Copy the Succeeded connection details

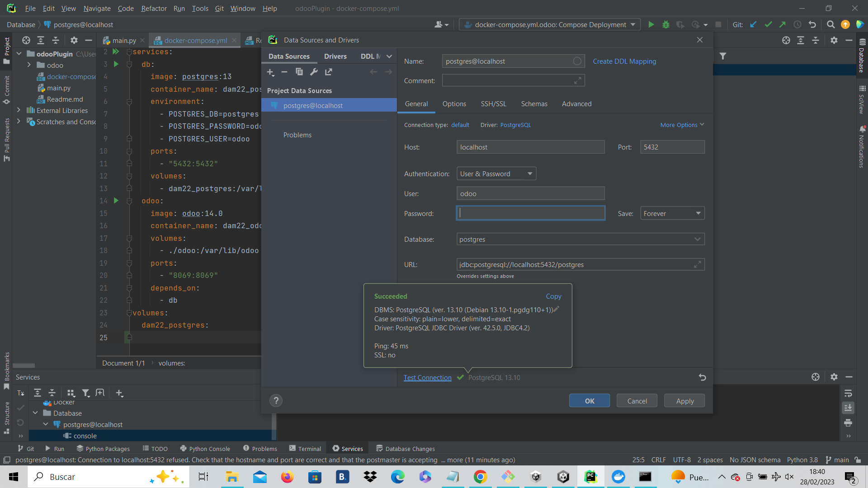553,296
